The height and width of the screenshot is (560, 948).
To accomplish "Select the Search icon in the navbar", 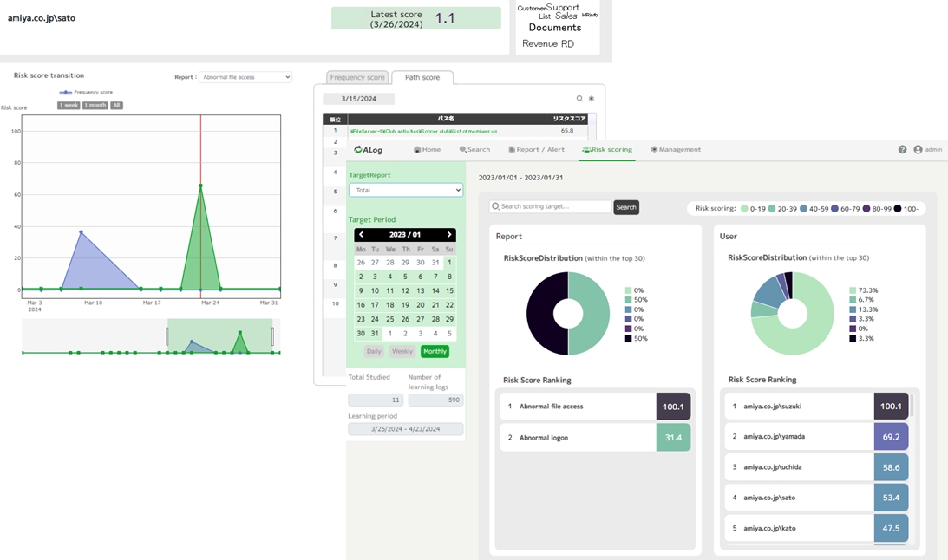I will (462, 149).
